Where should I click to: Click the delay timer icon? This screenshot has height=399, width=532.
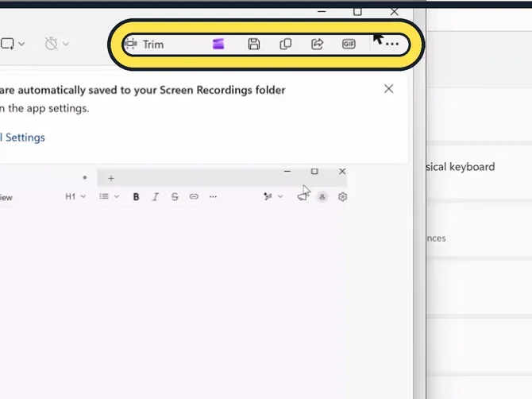click(x=52, y=44)
